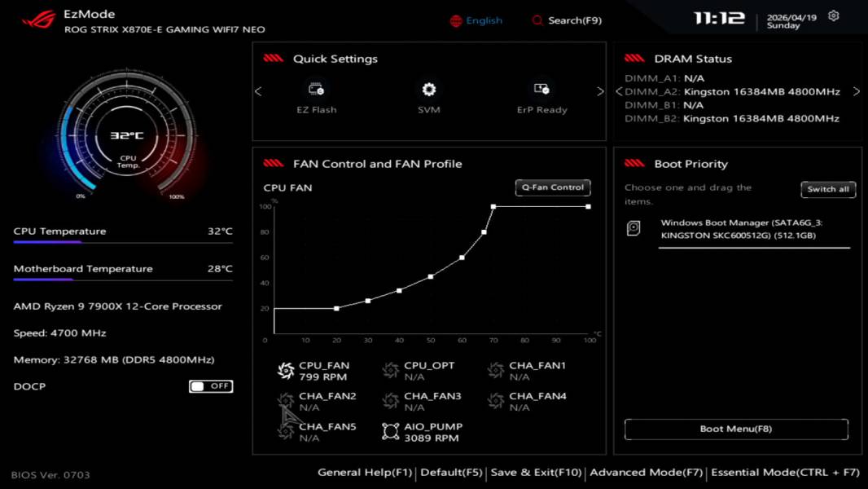Click the CPU_OPT fan icon
The width and height of the screenshot is (868, 489).
[390, 371]
